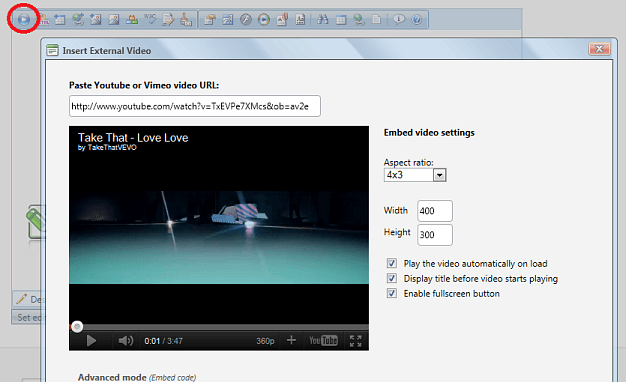This screenshot has width=626, height=382.
Task: Click the YouTube video URL field
Action: coord(195,106)
